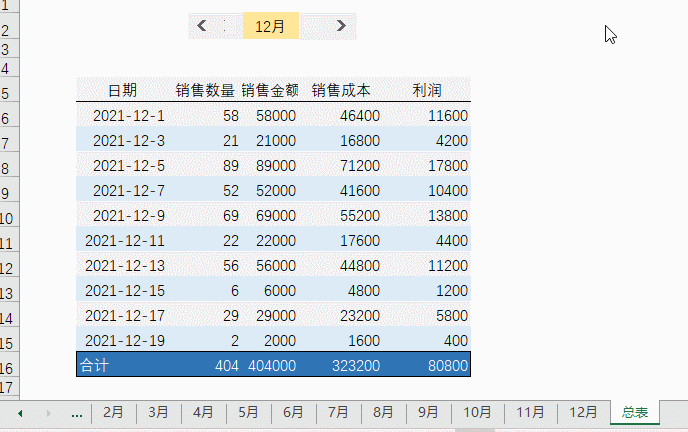Click the previous month left arrow
Image resolution: width=688 pixels, height=432 pixels.
pyautogui.click(x=202, y=25)
